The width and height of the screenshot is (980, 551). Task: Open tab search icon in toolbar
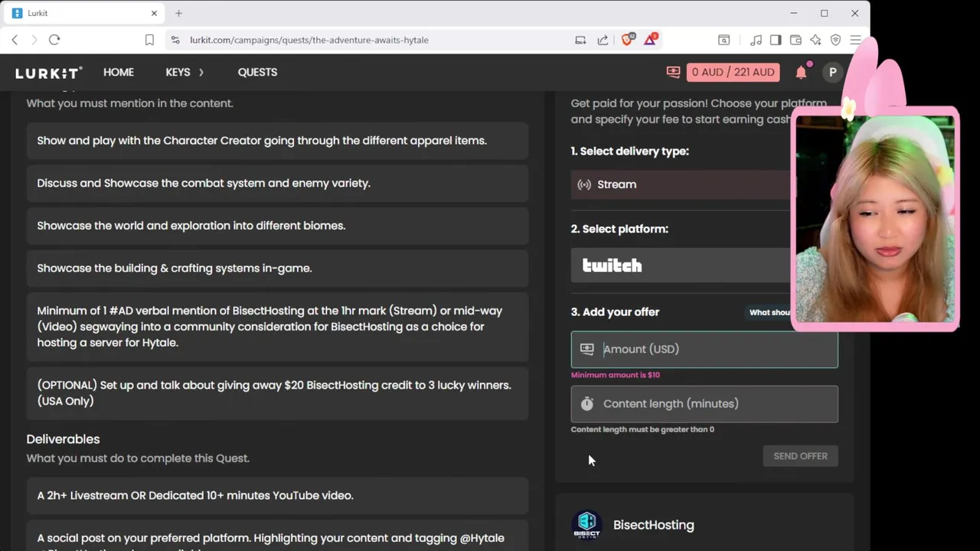point(724,40)
